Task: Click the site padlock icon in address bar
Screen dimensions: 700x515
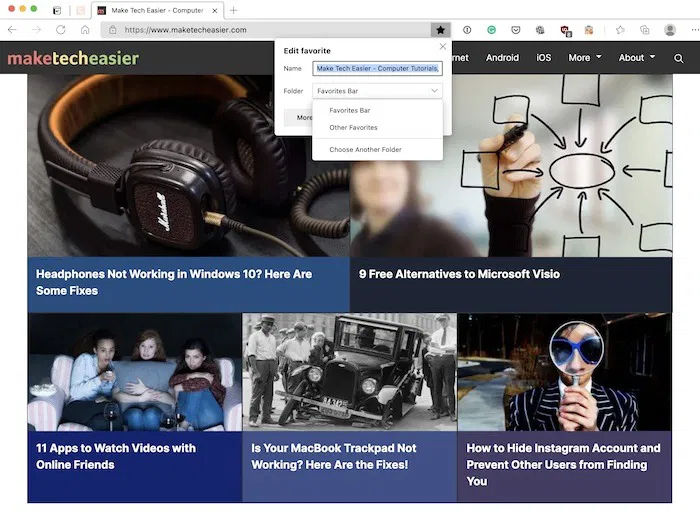Action: 112,30
